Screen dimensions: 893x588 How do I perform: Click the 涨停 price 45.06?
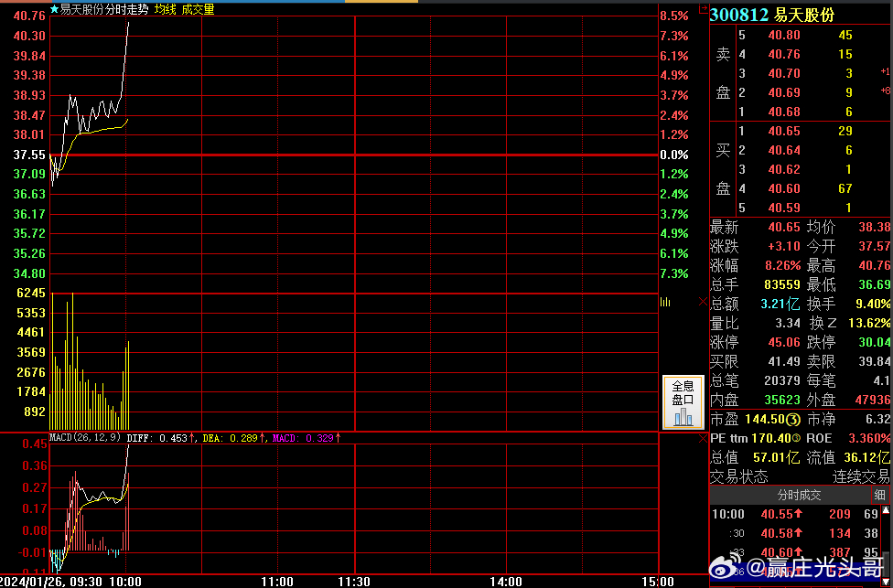[783, 343]
